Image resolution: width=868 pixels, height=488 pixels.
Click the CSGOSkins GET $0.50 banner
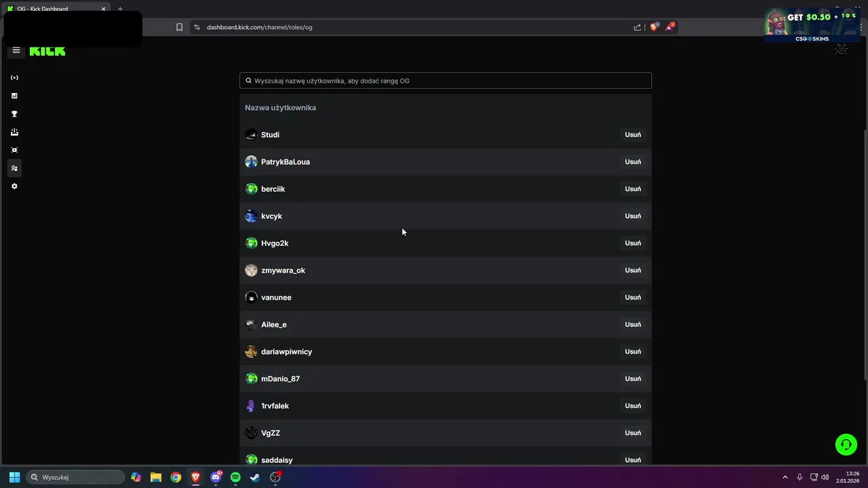[812, 25]
